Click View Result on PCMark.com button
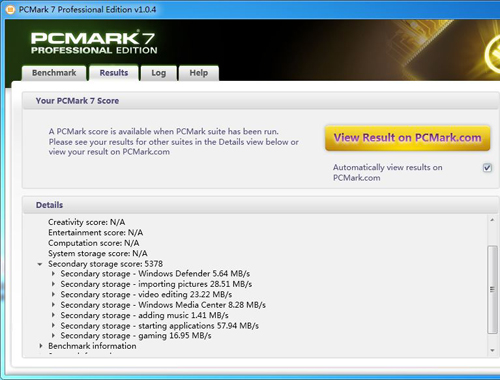The width and height of the screenshot is (500, 380). (407, 138)
